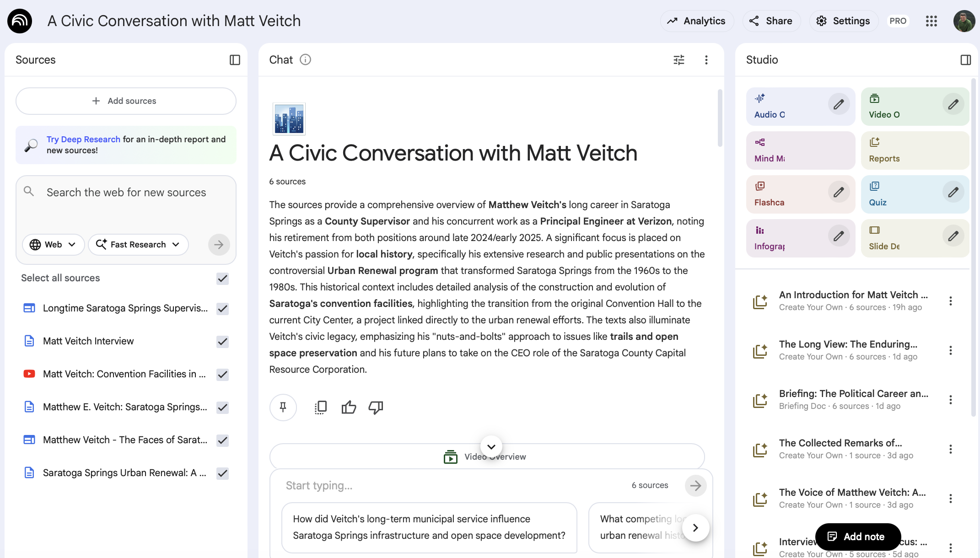Open chat configuration sliders icon
Image resolution: width=980 pixels, height=558 pixels.
pos(679,60)
